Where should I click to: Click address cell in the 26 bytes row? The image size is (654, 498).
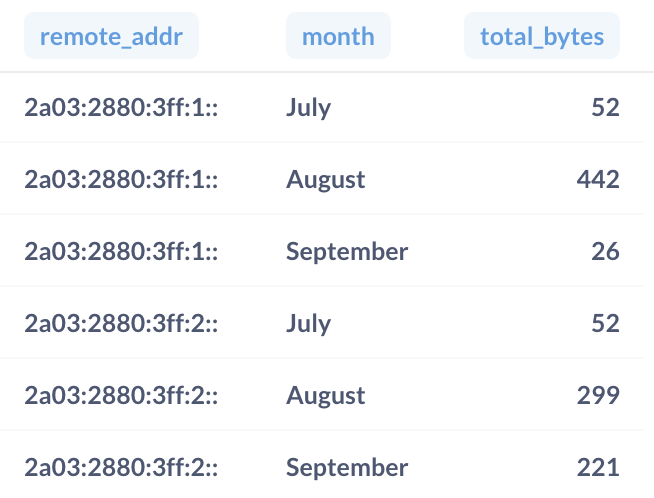[x=121, y=251]
